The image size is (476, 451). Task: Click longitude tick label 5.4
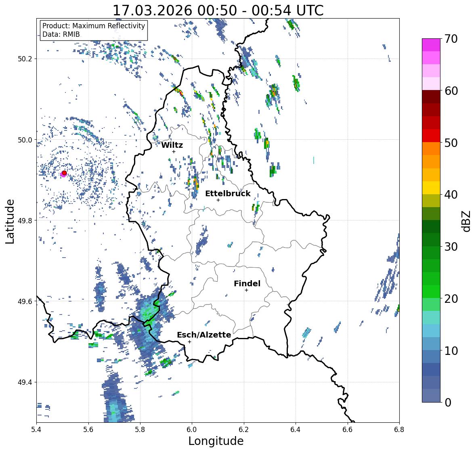pos(36,429)
